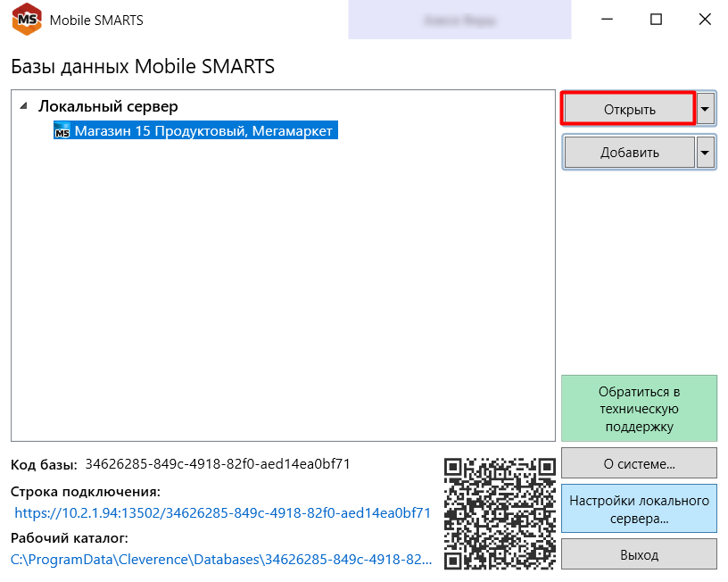Expand the dropdown arrow next to Добавить

(706, 152)
